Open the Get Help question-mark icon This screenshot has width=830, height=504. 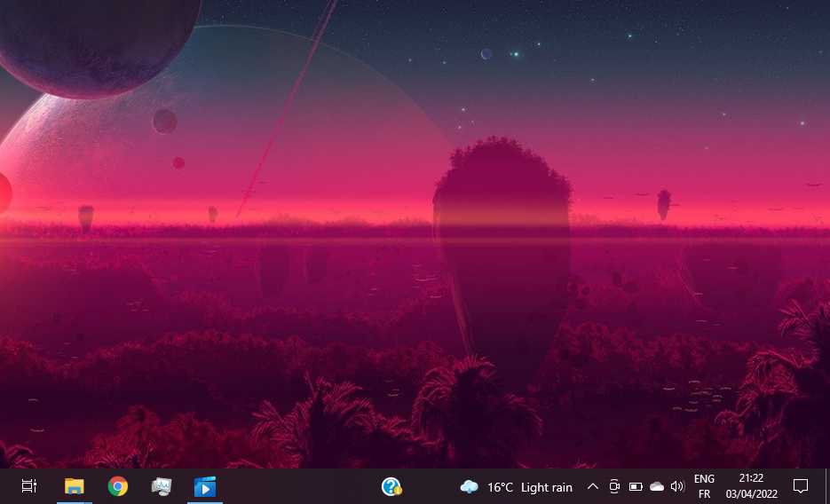[x=391, y=486]
